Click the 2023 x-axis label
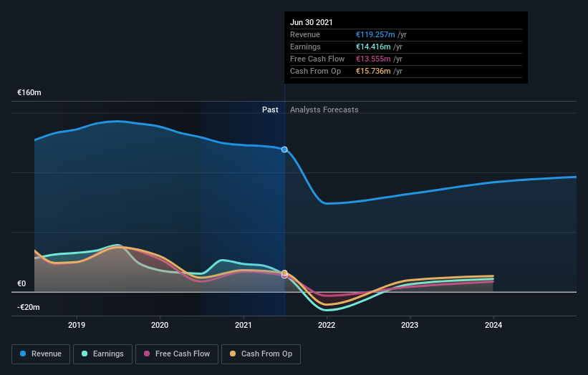 410,325
